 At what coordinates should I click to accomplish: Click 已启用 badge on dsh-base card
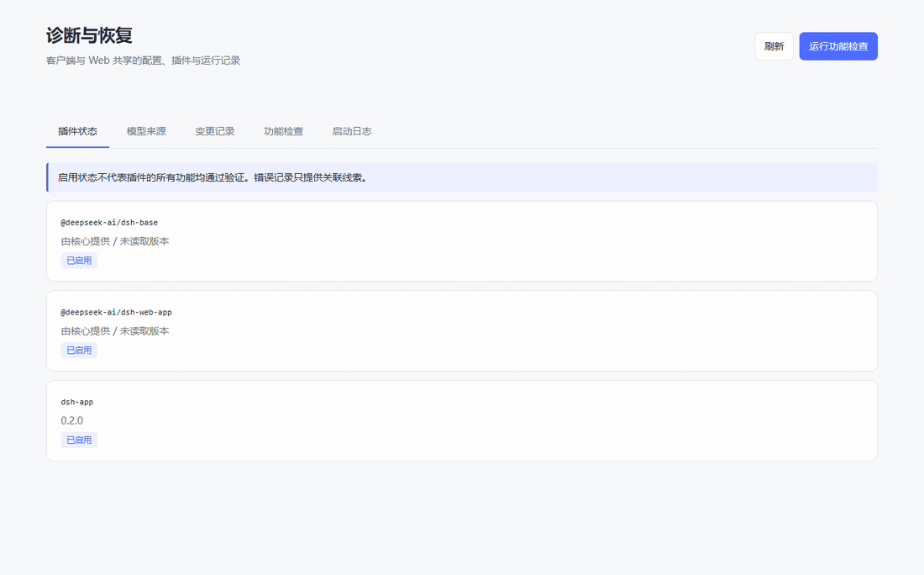click(79, 261)
